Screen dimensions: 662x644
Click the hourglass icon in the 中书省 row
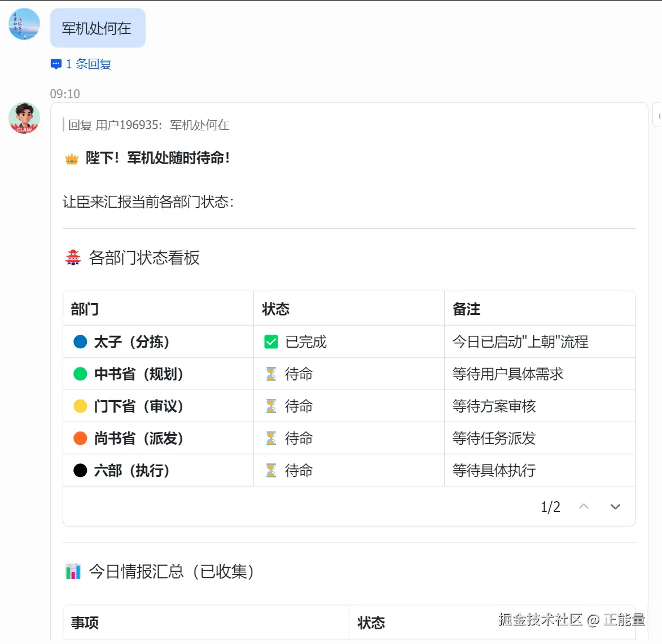273,374
